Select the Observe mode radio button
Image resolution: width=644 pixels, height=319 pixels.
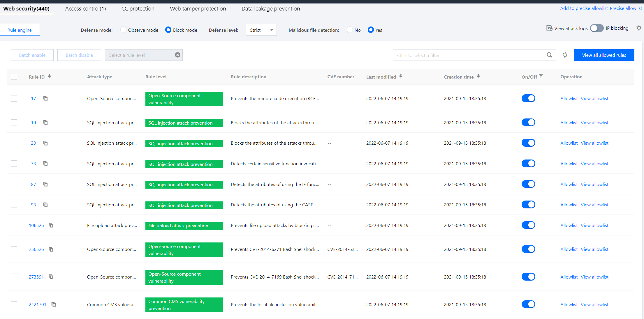coord(123,30)
